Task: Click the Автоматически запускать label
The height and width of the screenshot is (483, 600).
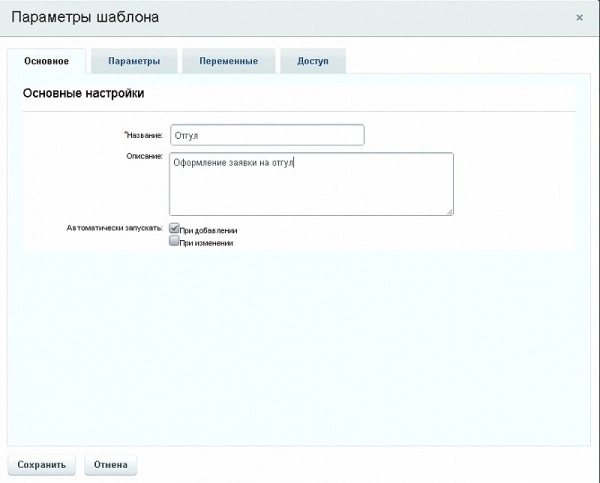Action: coord(114,228)
